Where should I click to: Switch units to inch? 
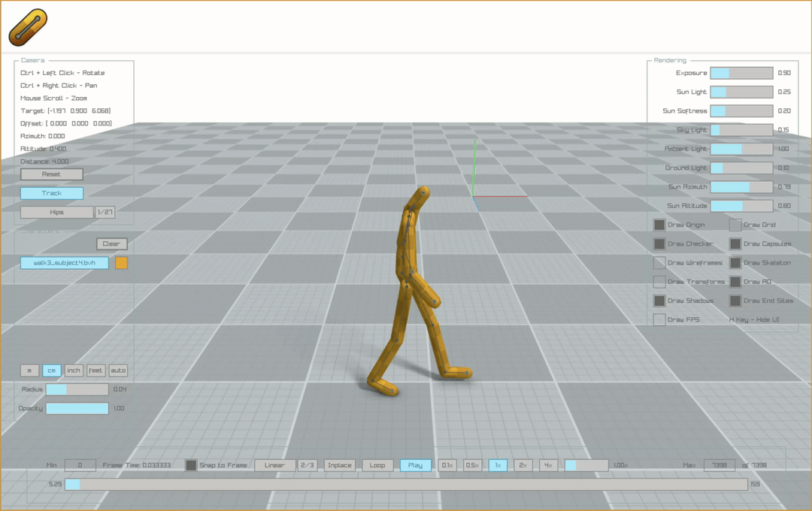tap(74, 370)
